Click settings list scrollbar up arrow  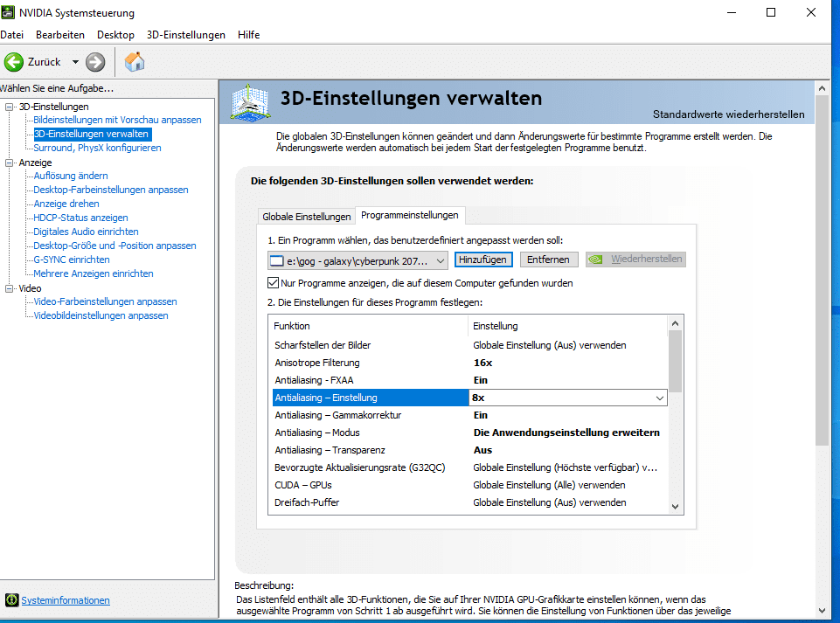coord(675,323)
